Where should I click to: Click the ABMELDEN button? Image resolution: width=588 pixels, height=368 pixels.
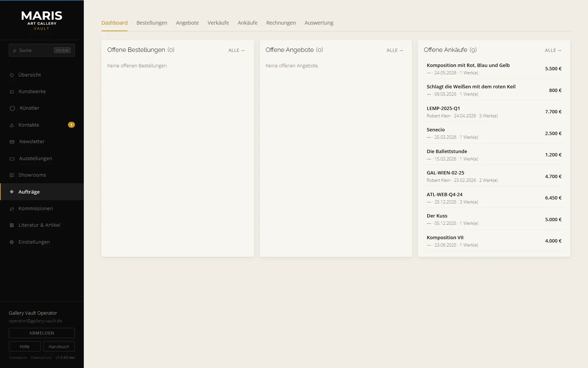[x=42, y=333]
